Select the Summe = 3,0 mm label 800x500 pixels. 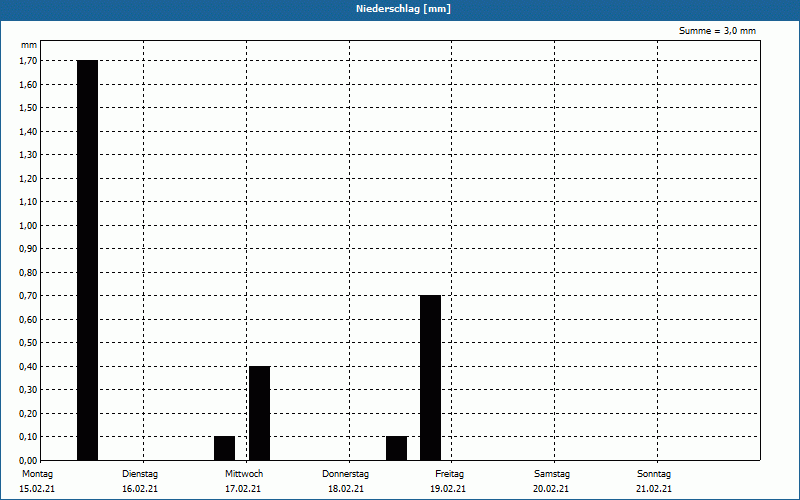(x=717, y=31)
